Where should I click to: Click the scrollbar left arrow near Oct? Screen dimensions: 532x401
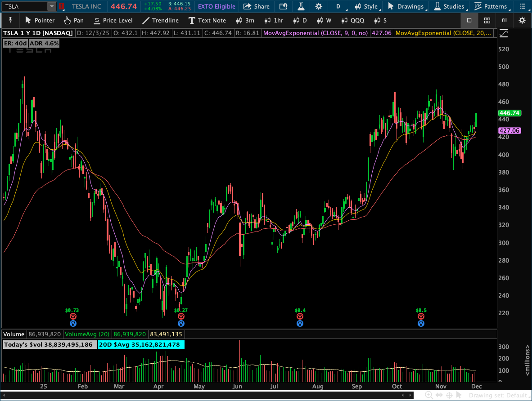pyautogui.click(x=403, y=395)
